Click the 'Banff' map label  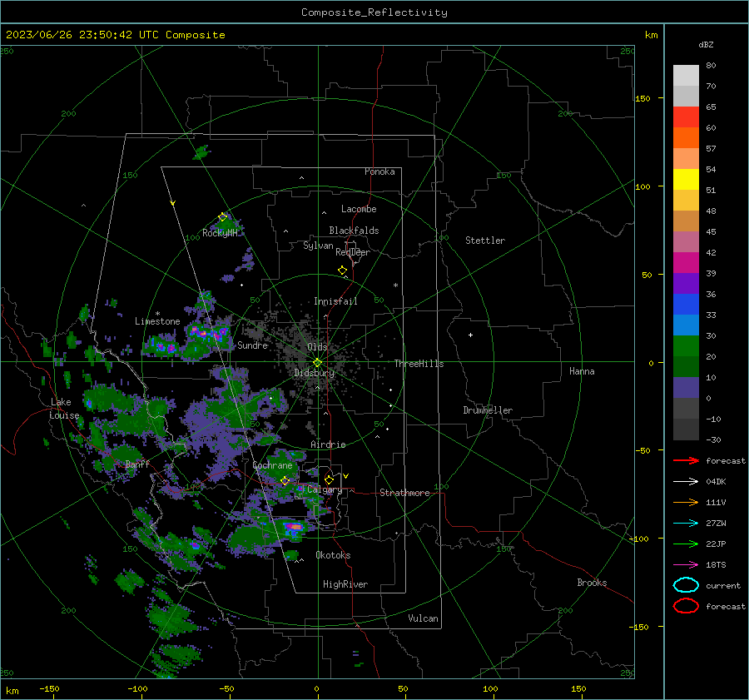pyautogui.click(x=137, y=464)
